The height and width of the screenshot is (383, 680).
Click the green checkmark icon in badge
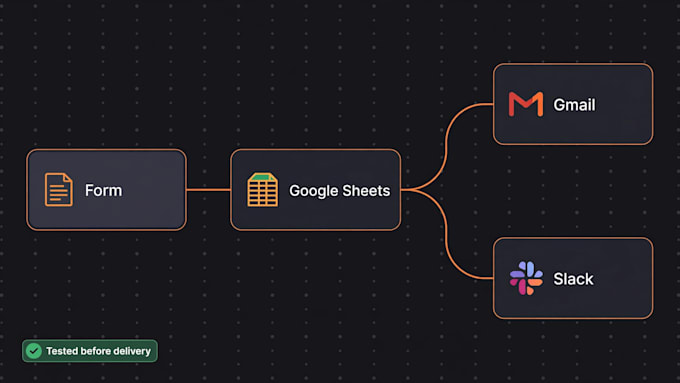coord(34,350)
